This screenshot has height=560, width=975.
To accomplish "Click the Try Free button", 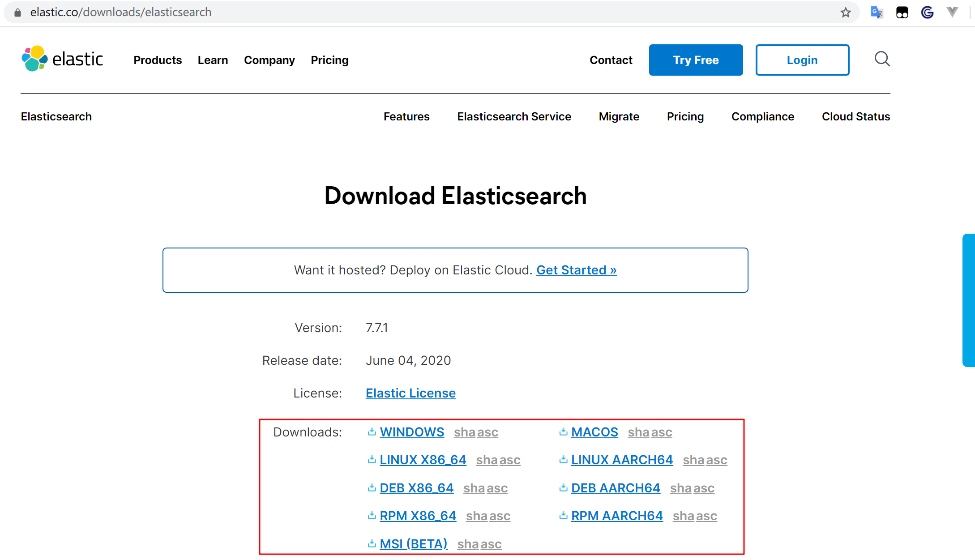I will tap(695, 60).
